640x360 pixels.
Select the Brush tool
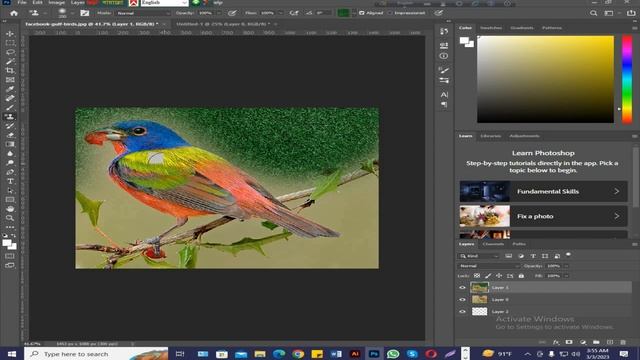pyautogui.click(x=10, y=107)
